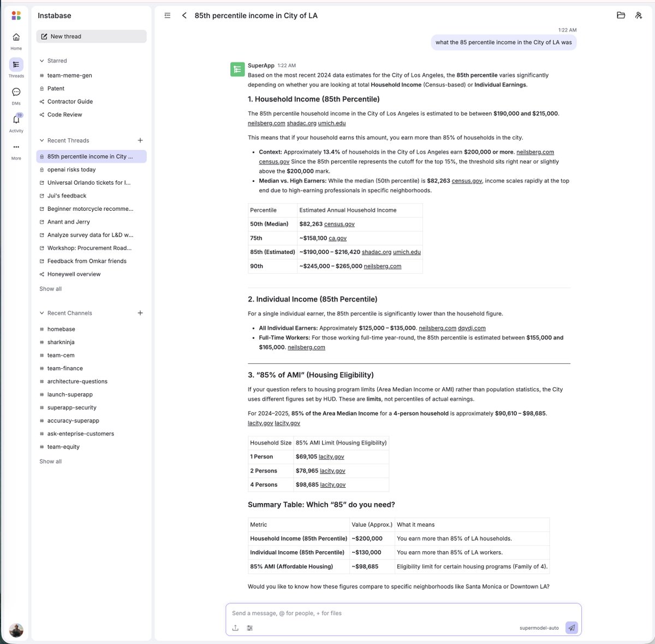This screenshot has width=655, height=644.
Task: Open the supermodel-auto model selector
Action: (x=539, y=628)
